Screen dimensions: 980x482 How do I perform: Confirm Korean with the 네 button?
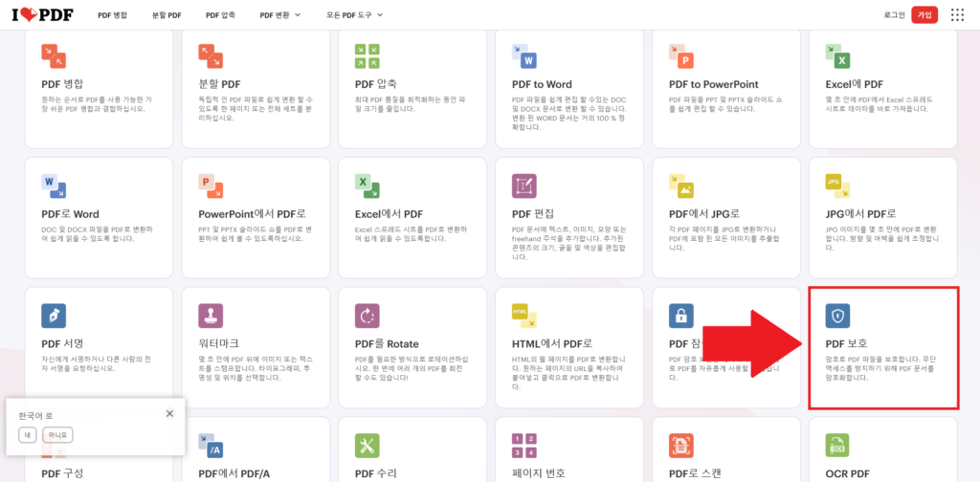pyautogui.click(x=28, y=435)
